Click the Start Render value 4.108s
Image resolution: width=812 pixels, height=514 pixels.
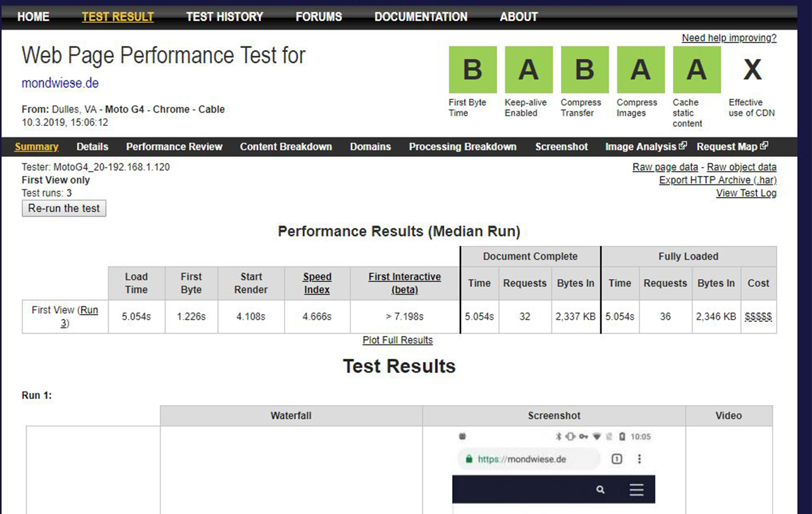coord(251,317)
